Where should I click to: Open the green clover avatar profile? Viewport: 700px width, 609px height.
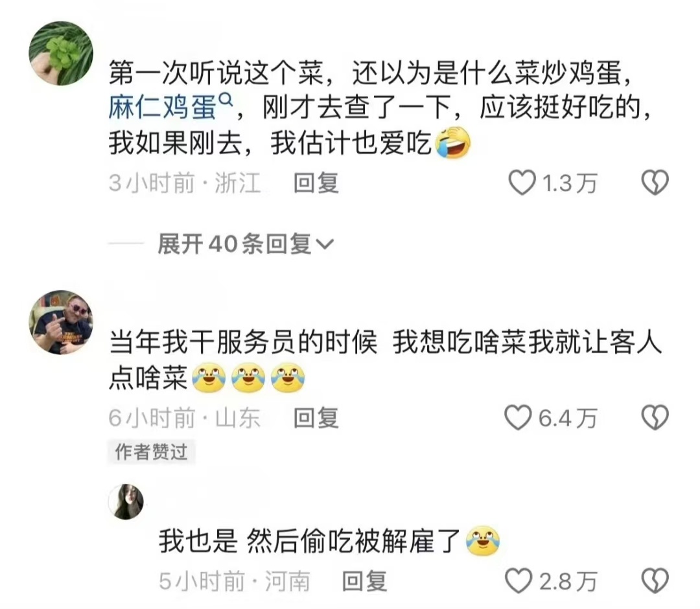[x=61, y=53]
